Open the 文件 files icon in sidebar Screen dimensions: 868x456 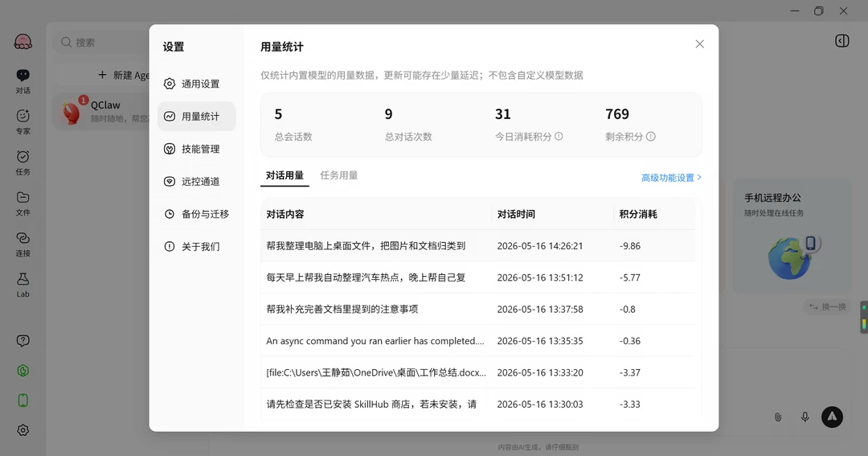pos(23,203)
